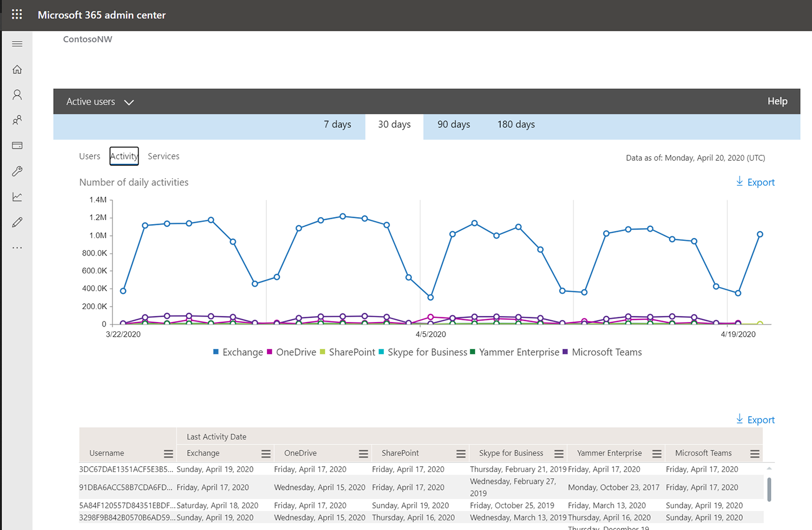Select the 90 days period
This screenshot has width=812, height=530.
[454, 125]
